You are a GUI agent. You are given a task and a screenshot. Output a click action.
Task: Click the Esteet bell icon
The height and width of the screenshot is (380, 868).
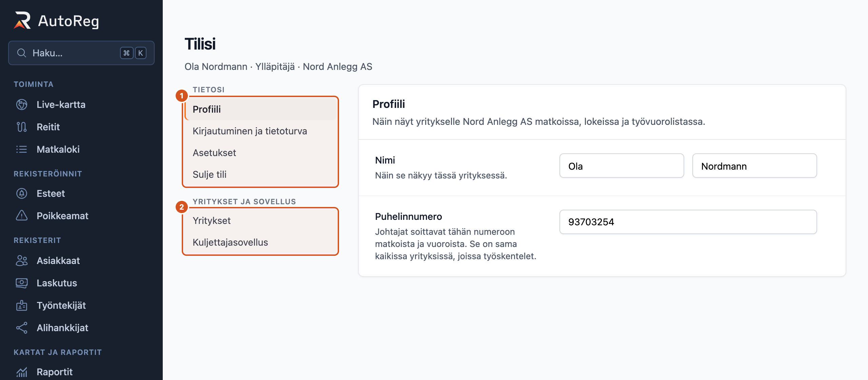[x=22, y=193]
